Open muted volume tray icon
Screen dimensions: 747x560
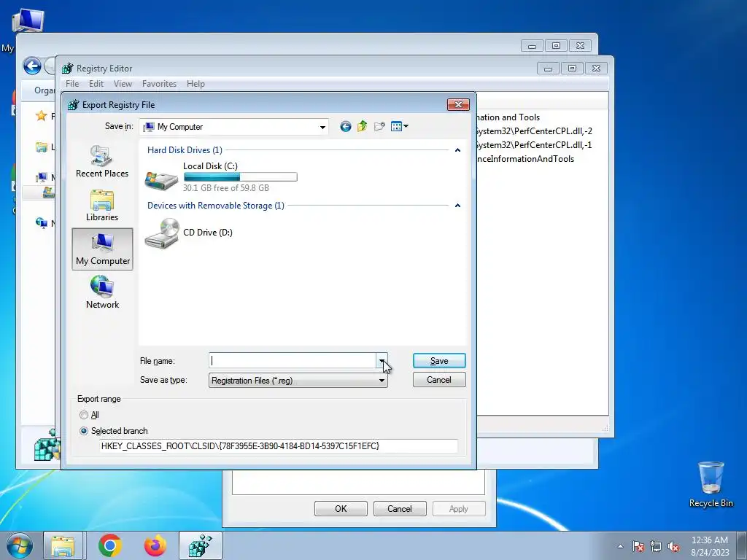(673, 546)
